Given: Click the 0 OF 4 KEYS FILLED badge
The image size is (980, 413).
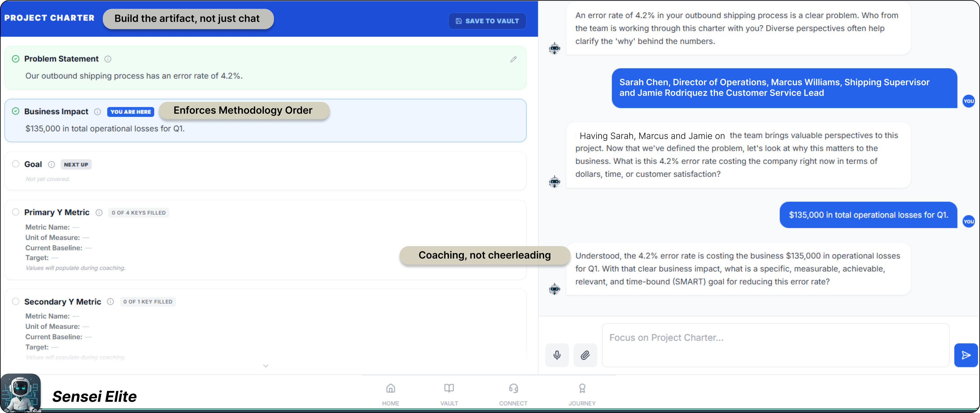Looking at the screenshot, I should [x=138, y=213].
